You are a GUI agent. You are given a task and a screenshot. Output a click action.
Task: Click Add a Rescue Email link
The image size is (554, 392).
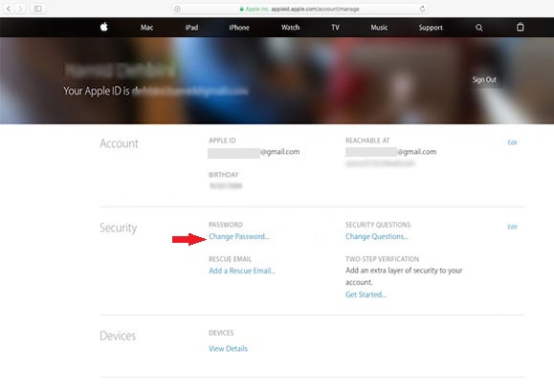pyautogui.click(x=242, y=271)
